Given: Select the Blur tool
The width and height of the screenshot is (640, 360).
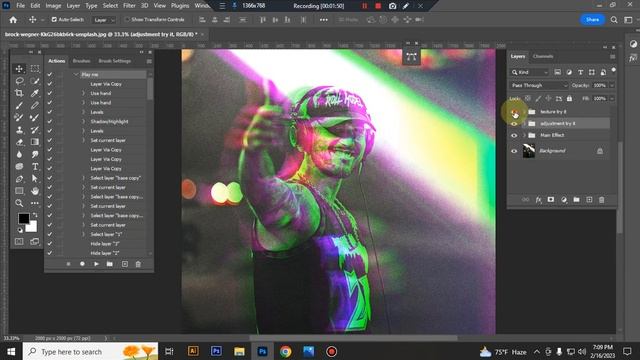Looking at the screenshot, I should click(19, 154).
